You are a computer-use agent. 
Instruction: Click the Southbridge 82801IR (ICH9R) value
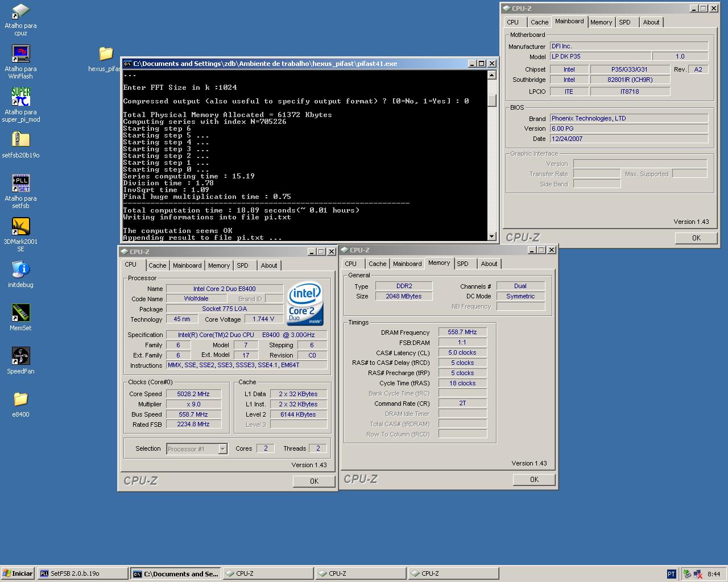[x=630, y=80]
